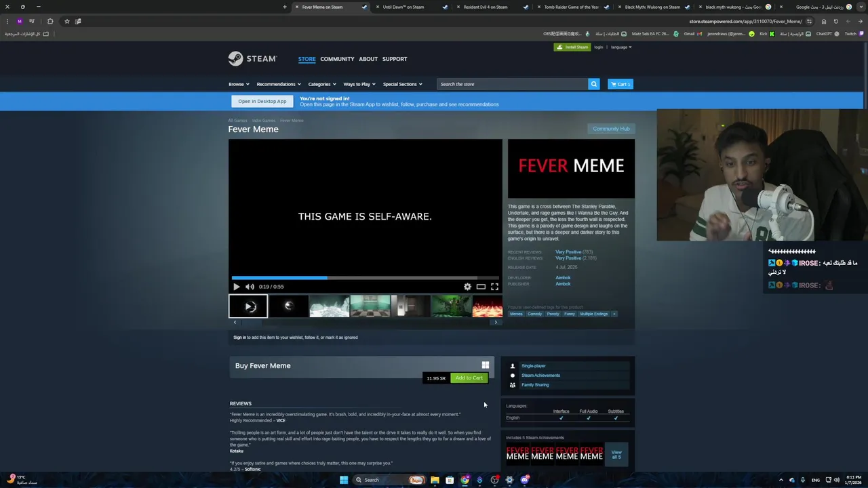Switch to Resident Evil 4 on Steam tab
The height and width of the screenshot is (488, 868).
[486, 7]
